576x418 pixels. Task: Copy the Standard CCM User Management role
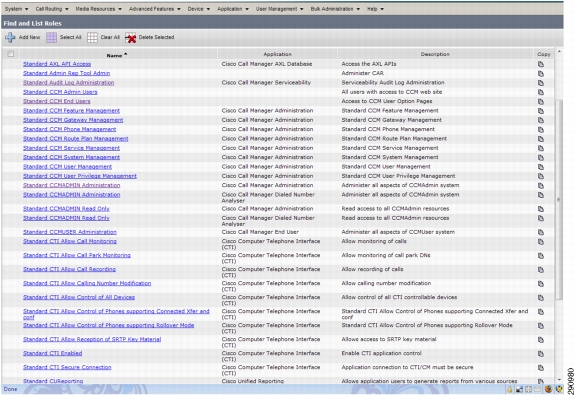pyautogui.click(x=541, y=167)
